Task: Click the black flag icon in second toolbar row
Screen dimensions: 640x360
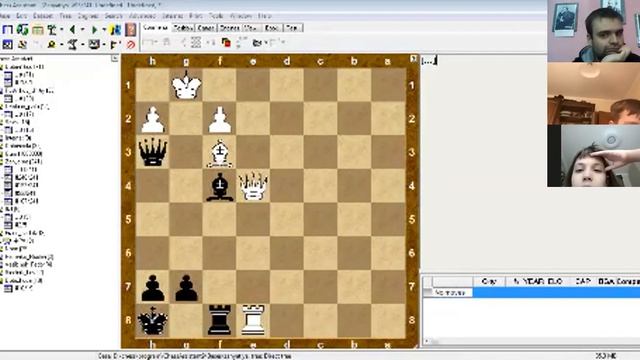Action: [x=114, y=44]
